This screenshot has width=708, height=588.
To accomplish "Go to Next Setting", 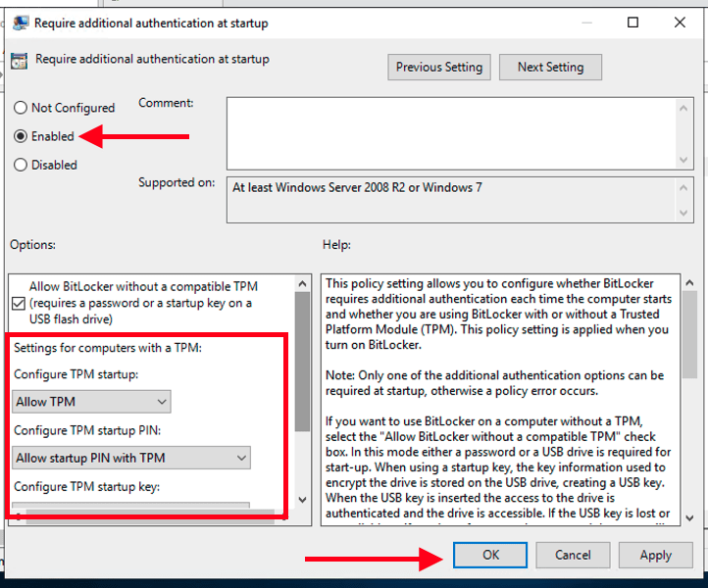I will click(x=550, y=67).
